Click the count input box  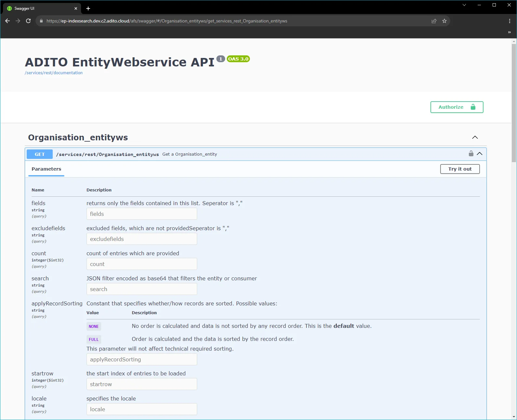pos(142,264)
